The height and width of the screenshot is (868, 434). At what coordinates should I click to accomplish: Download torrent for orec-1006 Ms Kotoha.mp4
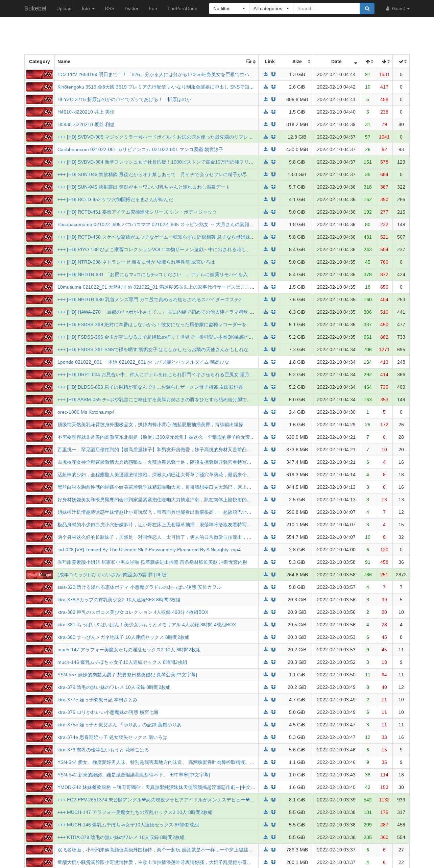tap(266, 412)
